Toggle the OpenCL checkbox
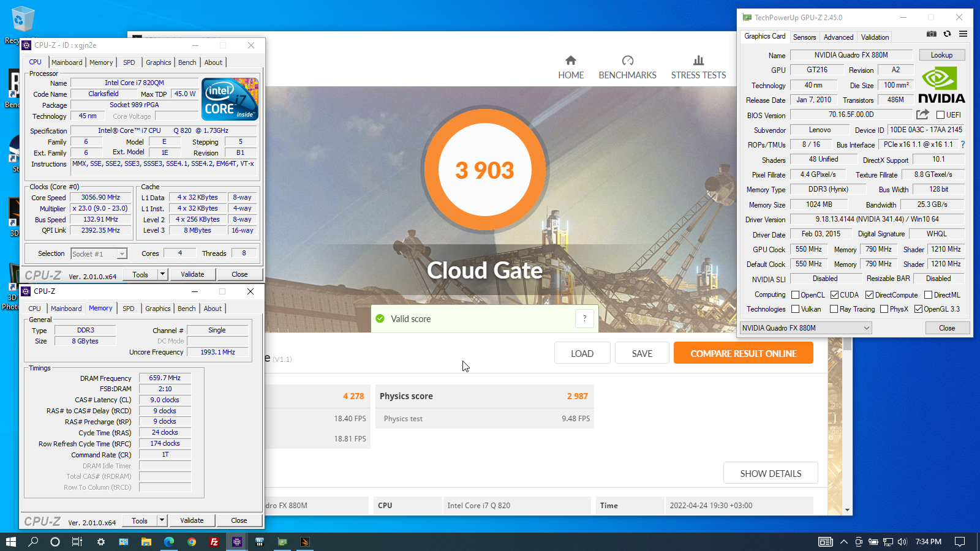 (795, 295)
